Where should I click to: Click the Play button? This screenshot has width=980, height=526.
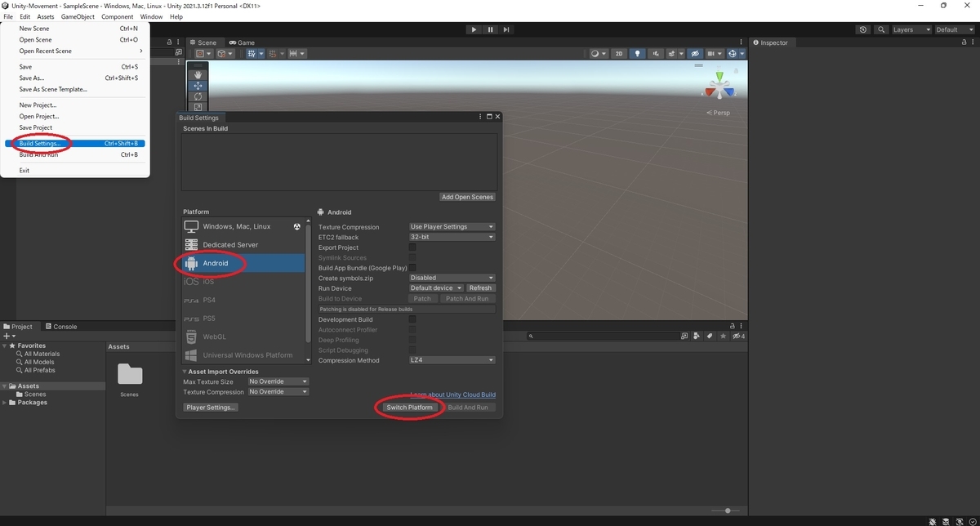[474, 29]
